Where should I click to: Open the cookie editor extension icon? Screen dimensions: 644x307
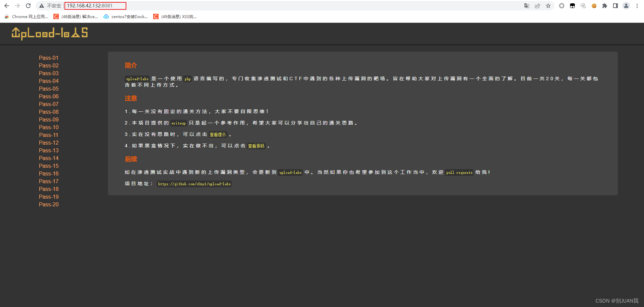pos(594,6)
